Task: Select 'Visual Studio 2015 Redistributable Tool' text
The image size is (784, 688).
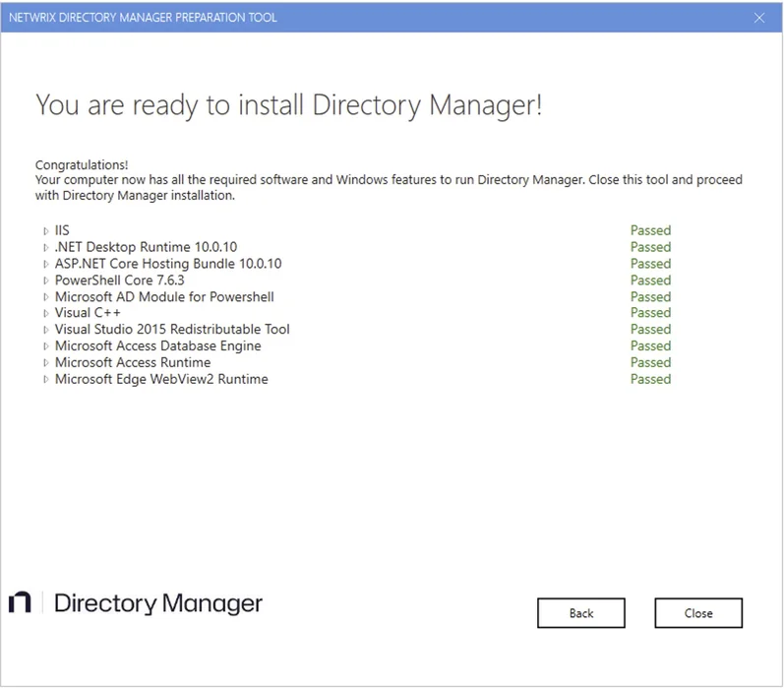Action: pyautogui.click(x=172, y=329)
